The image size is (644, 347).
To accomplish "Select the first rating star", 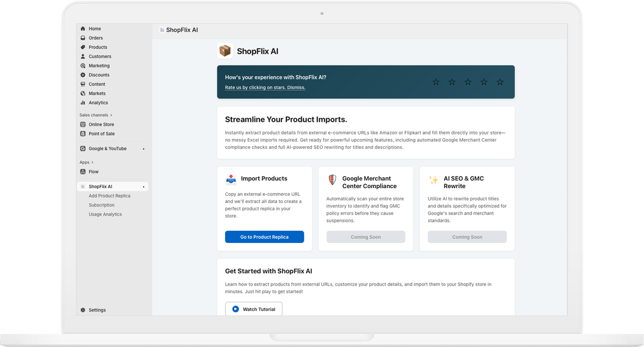I will coord(436,82).
